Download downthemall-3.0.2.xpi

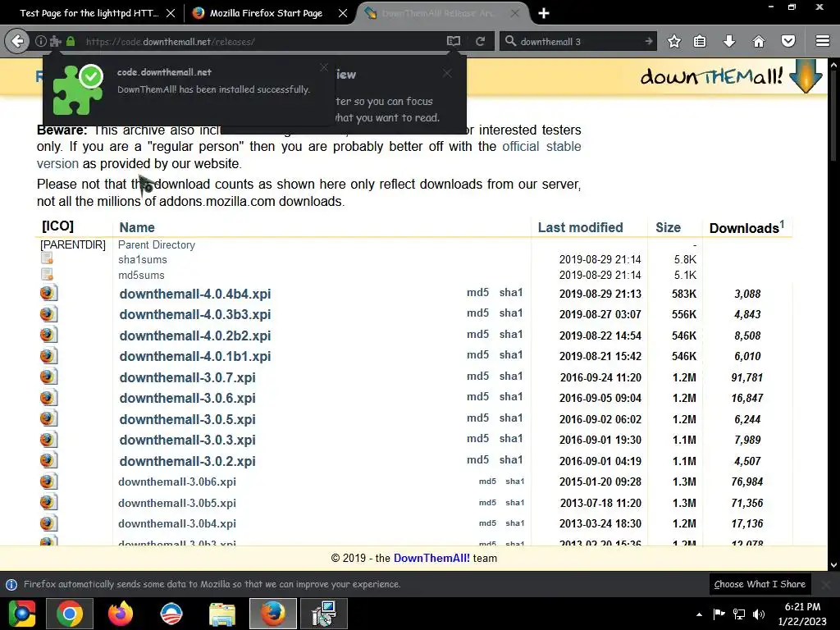(x=188, y=461)
